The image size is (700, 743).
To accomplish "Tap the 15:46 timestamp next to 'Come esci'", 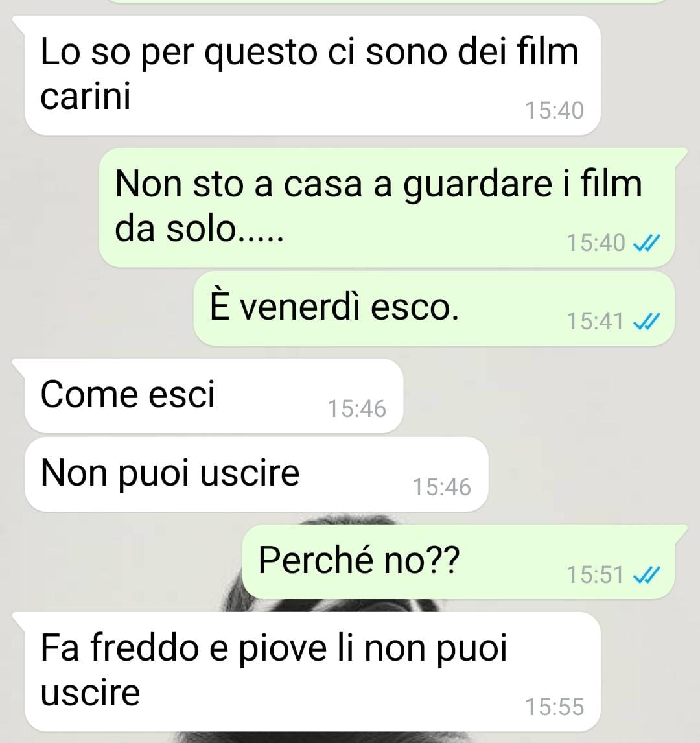I will 356,409.
